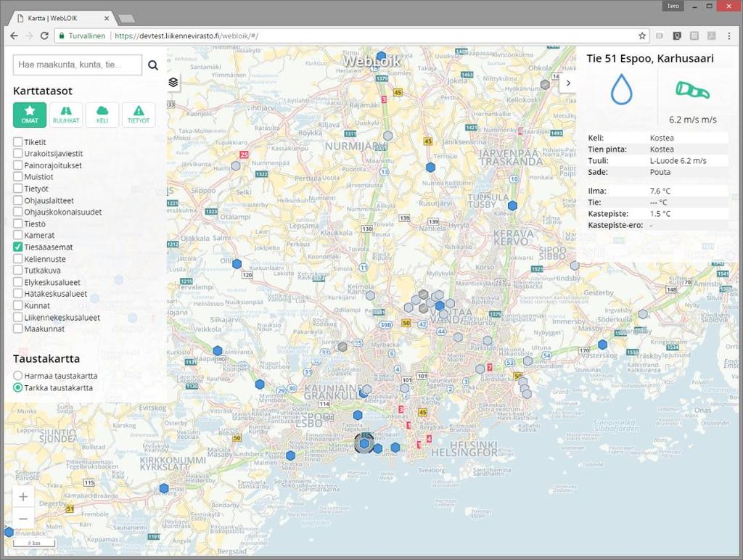743x560 pixels.
Task: Enable the Ohjauslaitteet checkbox
Action: [18, 200]
